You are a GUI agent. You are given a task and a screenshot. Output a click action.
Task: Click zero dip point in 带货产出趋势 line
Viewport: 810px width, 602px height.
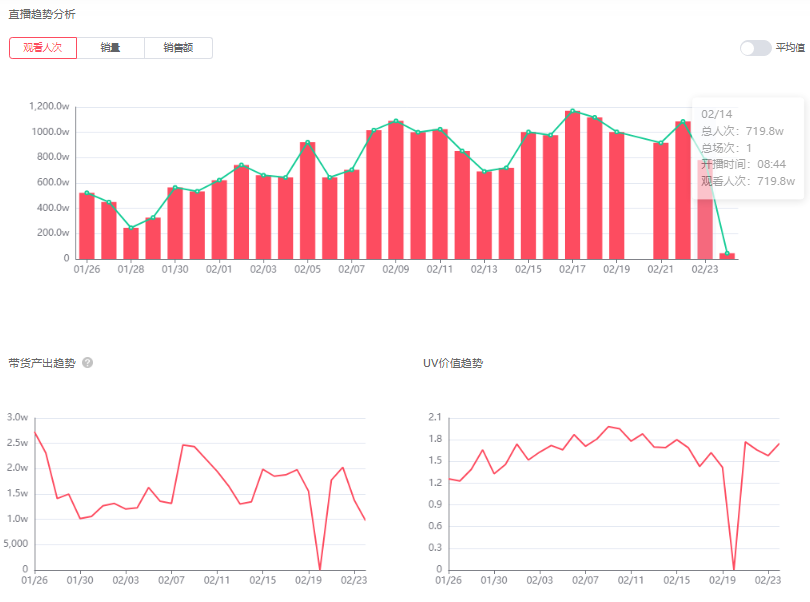click(x=320, y=569)
